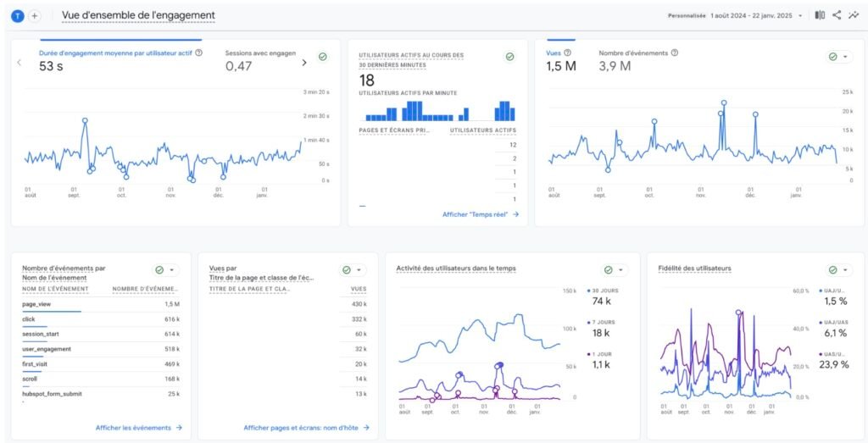Click green check status on engagement duration card
Image resolution: width=868 pixels, height=443 pixels.
(x=322, y=57)
